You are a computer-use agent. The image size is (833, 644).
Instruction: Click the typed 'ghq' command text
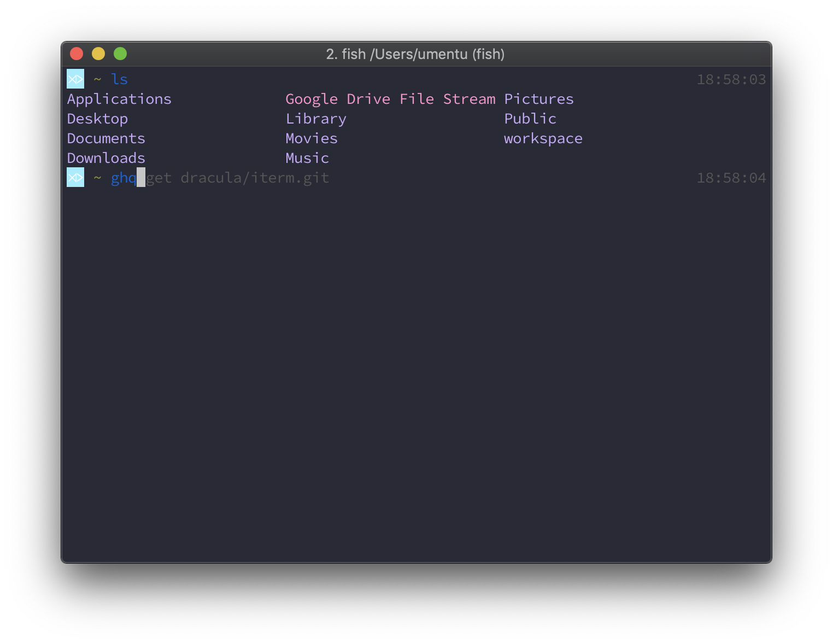point(124,178)
